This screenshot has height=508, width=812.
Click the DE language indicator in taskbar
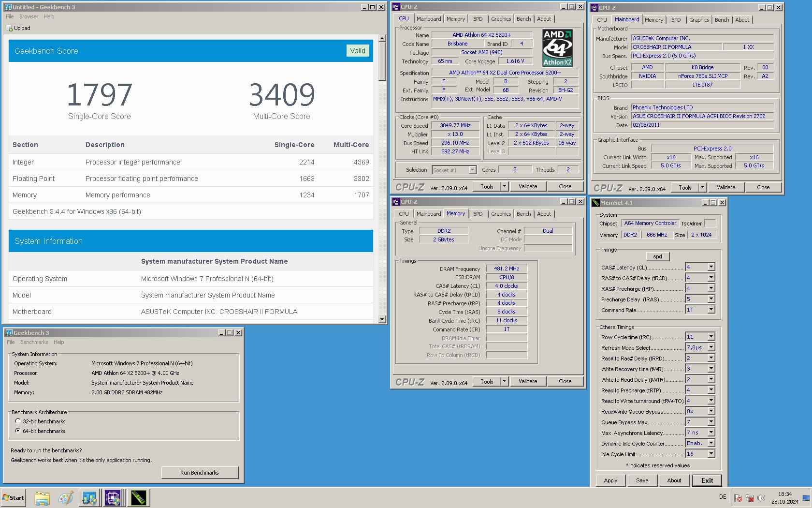[723, 497]
